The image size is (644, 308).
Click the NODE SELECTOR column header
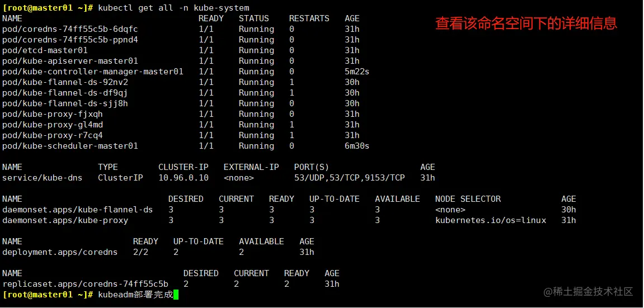[468, 200]
